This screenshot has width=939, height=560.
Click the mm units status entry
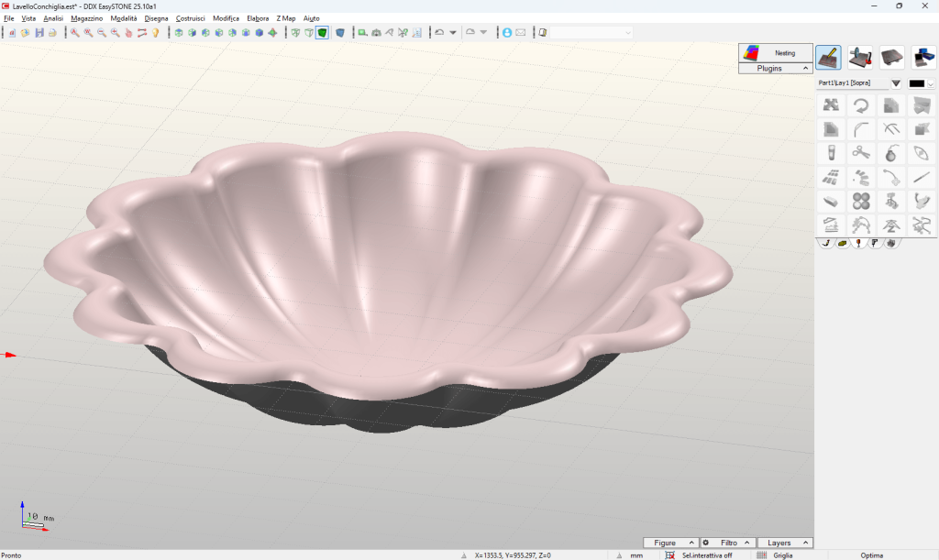tap(636, 555)
